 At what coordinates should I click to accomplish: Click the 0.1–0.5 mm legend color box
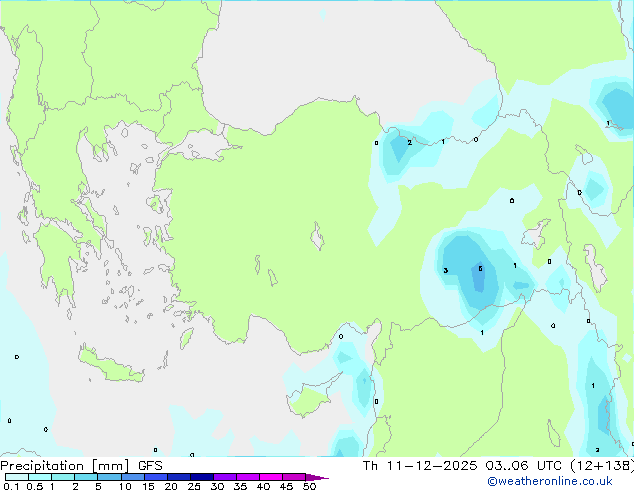[x=17, y=477]
